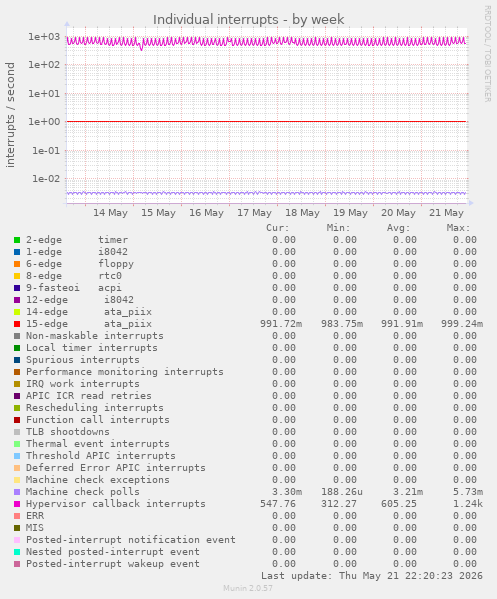Click the cyan Nested posted-interrupt event swatch
The width and height of the screenshot is (497, 599).
(17, 552)
